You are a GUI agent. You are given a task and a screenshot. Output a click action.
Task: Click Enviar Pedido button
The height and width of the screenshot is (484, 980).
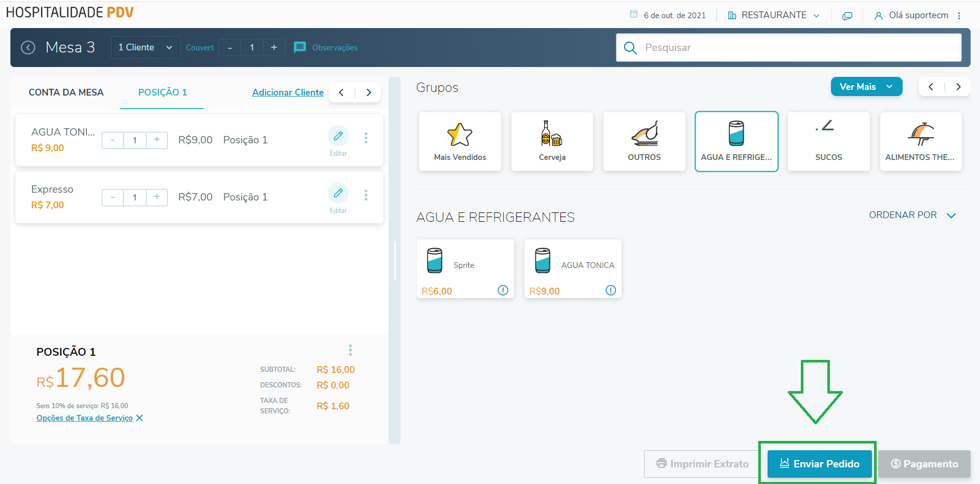coord(820,464)
